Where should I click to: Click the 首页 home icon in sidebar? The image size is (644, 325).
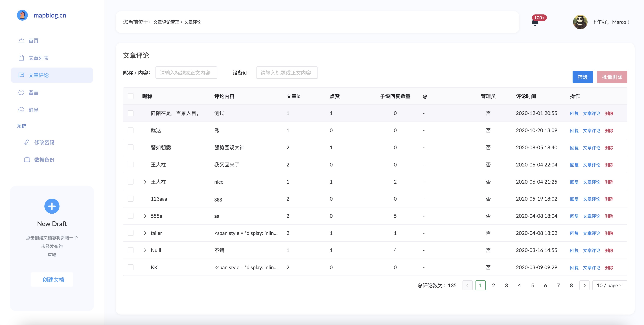click(21, 40)
